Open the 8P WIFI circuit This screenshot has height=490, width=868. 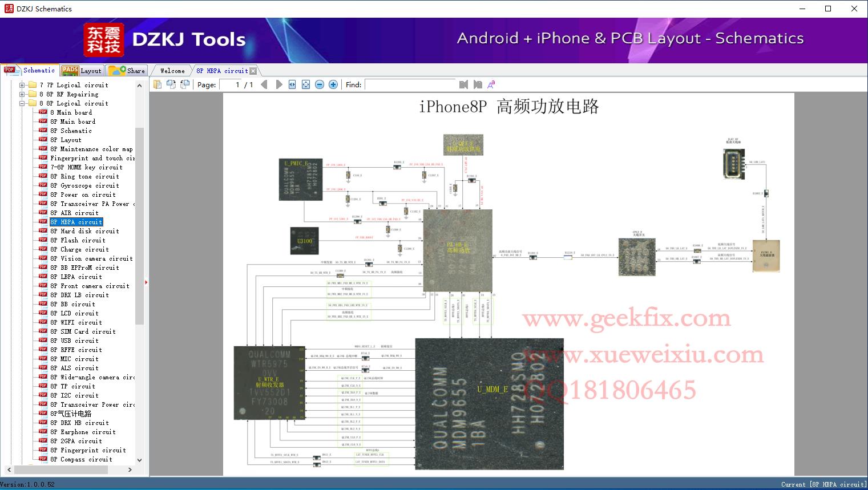pos(76,322)
